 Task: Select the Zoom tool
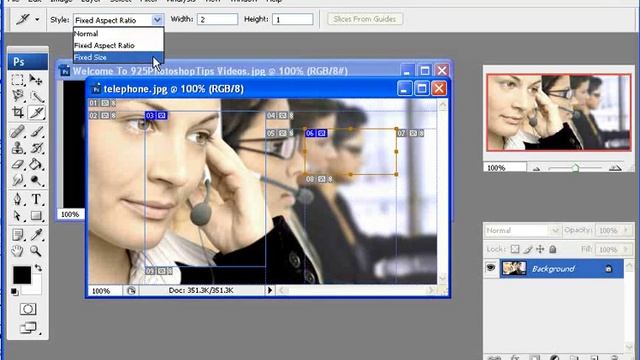click(x=36, y=251)
